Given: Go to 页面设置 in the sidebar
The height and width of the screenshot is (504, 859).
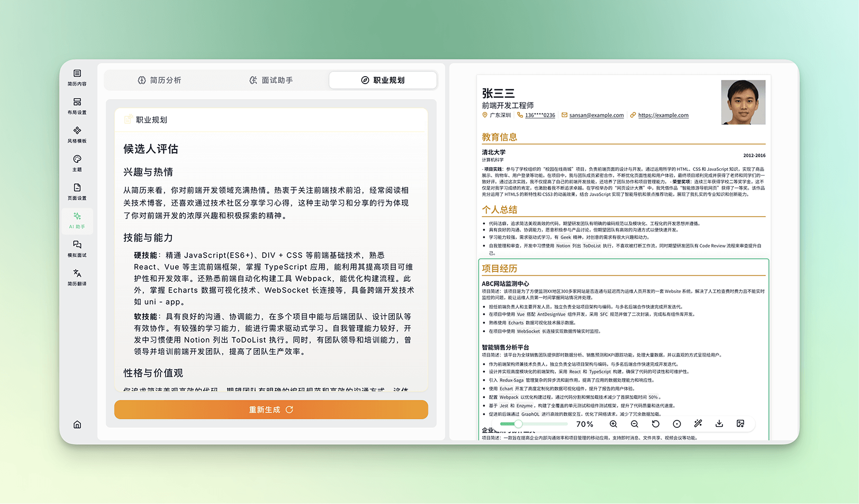Looking at the screenshot, I should click(77, 191).
